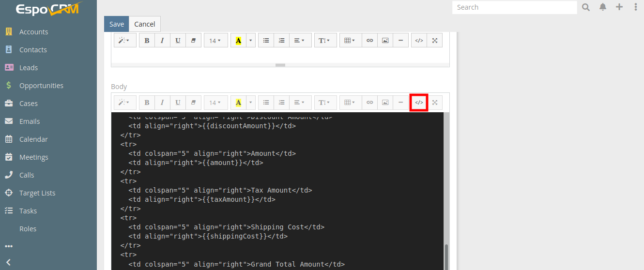This screenshot has height=270, width=644.
Task: Click the unordered list icon in the upper toolbar
Action: pyautogui.click(x=266, y=41)
